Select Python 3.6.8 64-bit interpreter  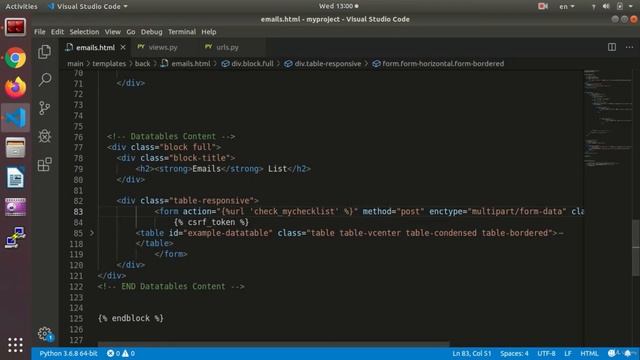coord(68,353)
